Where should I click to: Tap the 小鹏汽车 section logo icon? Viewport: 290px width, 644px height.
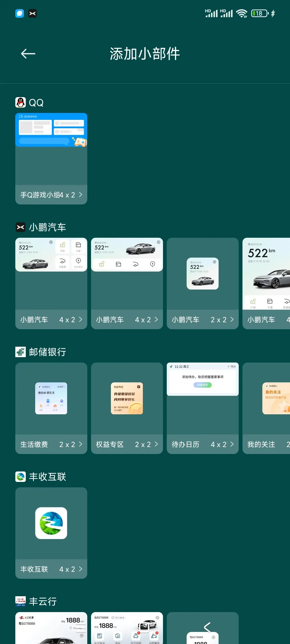click(20, 227)
